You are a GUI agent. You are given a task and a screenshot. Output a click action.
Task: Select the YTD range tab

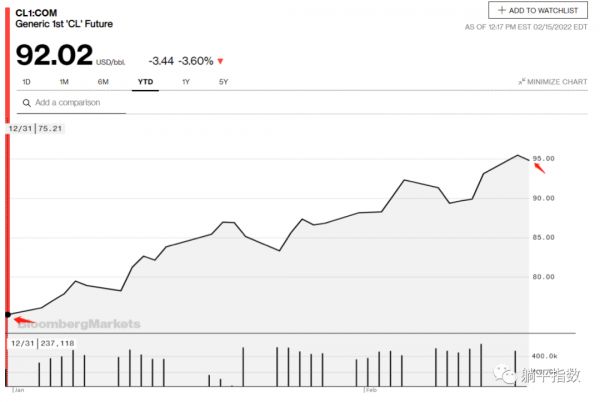pyautogui.click(x=145, y=81)
